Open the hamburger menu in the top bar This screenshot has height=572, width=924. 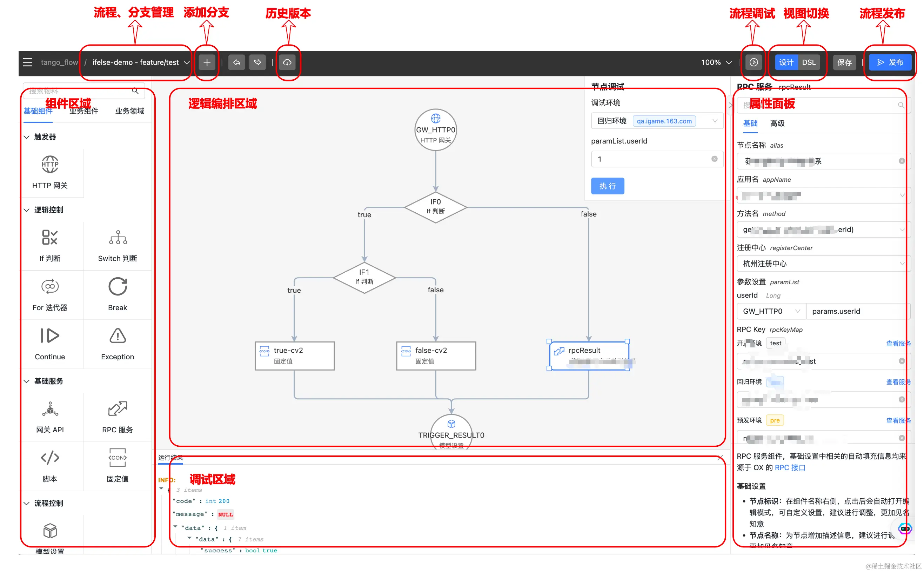click(x=28, y=62)
